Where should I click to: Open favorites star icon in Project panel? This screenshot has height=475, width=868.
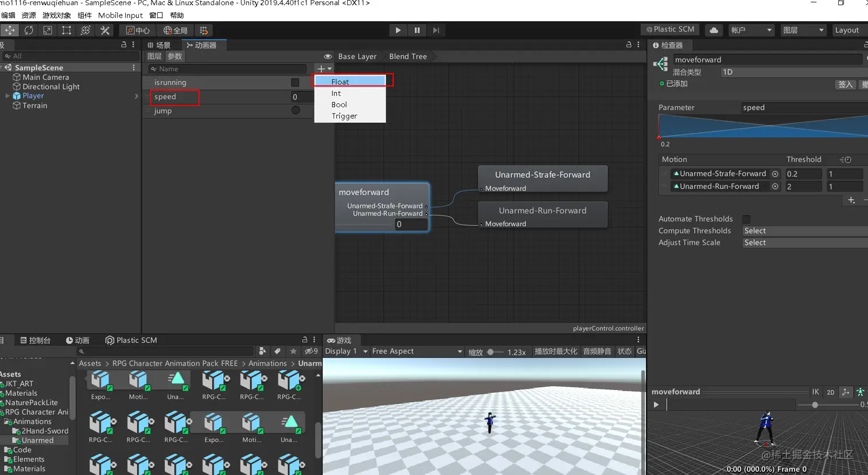(x=293, y=351)
